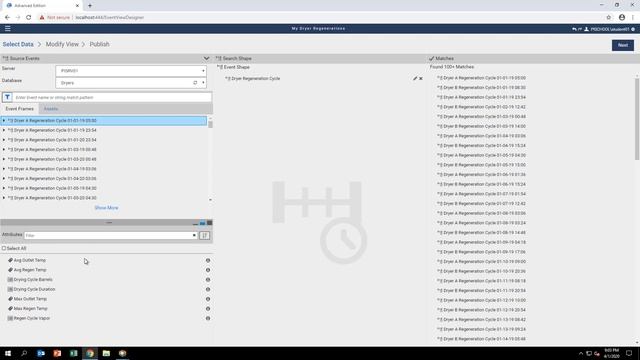Click the Matches list vertical scrollbar
This screenshot has height=360, width=640.
637,118
